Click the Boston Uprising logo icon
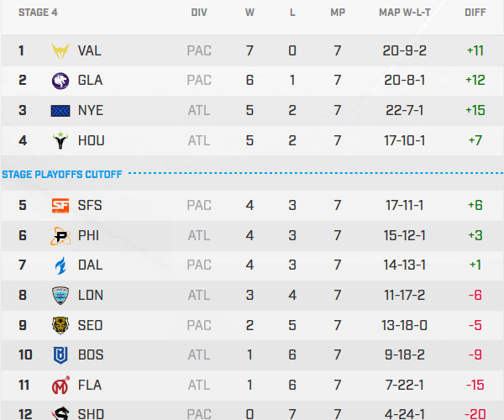 [x=61, y=355]
